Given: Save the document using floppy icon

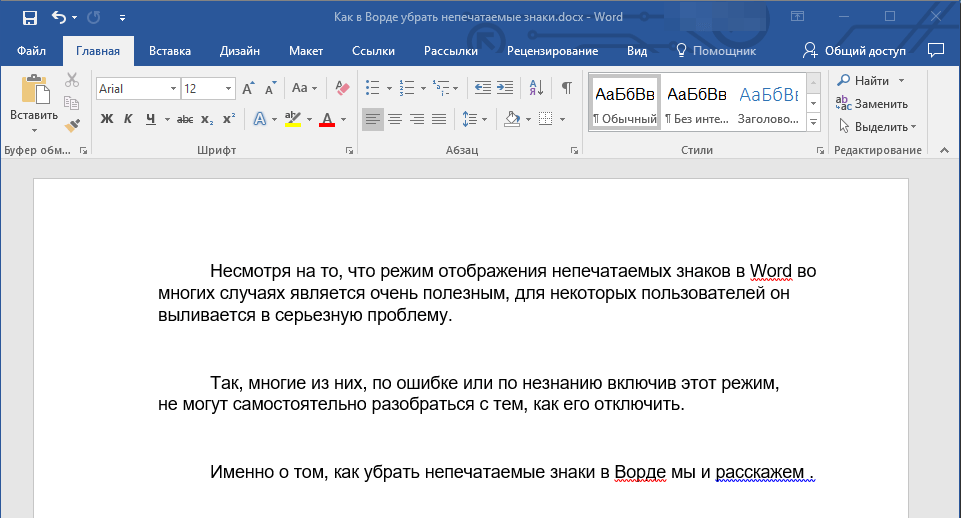Looking at the screenshot, I should pos(29,17).
